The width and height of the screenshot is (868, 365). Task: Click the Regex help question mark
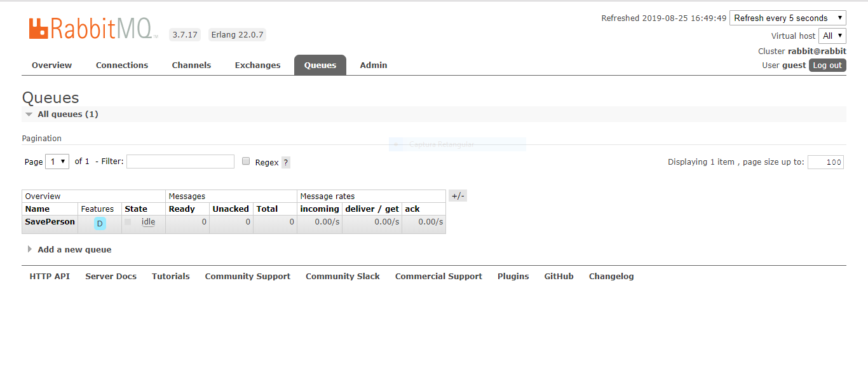pos(286,162)
